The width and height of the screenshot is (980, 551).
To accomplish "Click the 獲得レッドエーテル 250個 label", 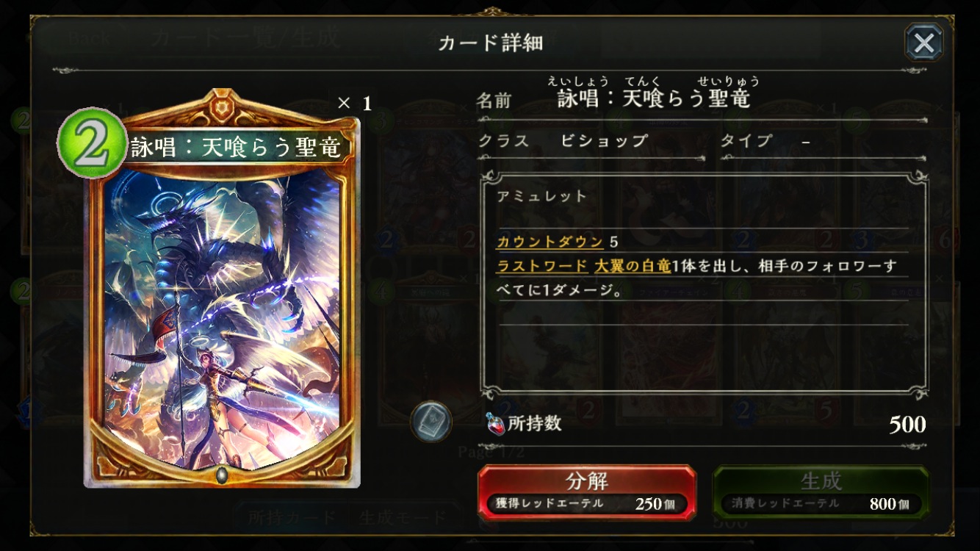I will point(587,504).
